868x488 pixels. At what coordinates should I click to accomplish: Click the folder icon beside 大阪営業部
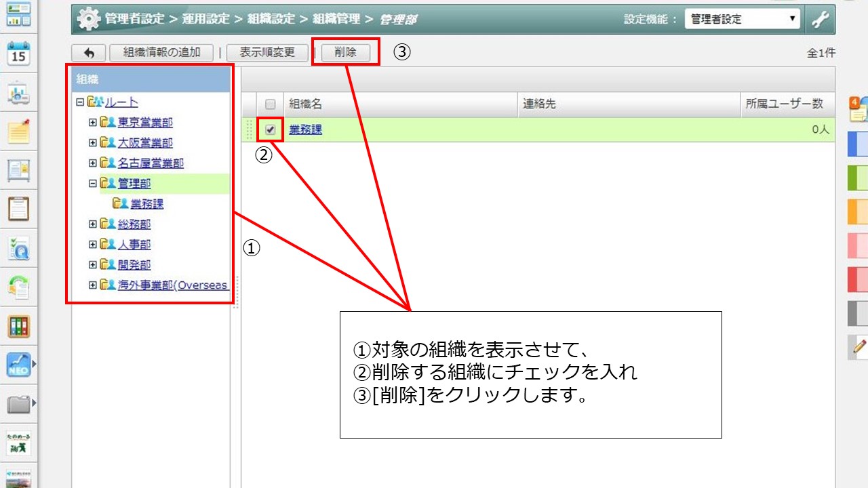pyautogui.click(x=108, y=143)
